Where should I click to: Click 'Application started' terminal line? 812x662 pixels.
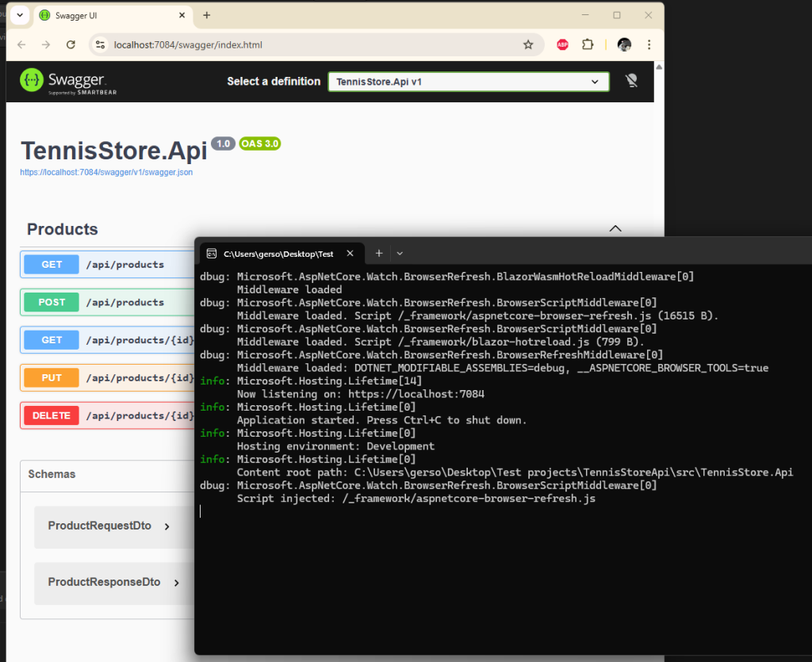(x=381, y=420)
